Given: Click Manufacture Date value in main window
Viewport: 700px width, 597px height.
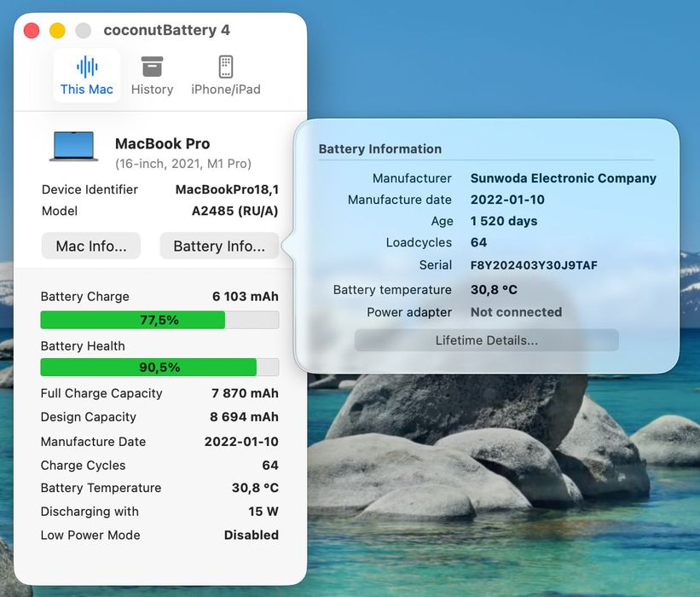Looking at the screenshot, I should click(241, 441).
